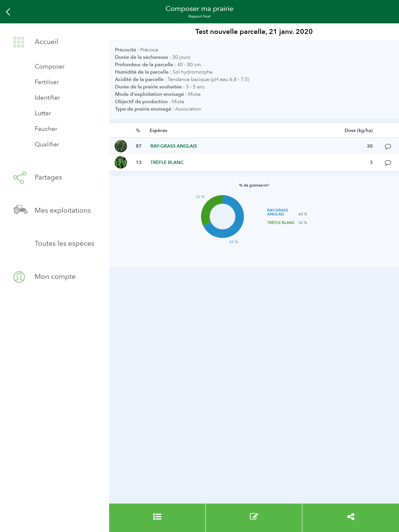This screenshot has height=532, width=399.
Task: Go to Lutter section
Action: coord(43,113)
